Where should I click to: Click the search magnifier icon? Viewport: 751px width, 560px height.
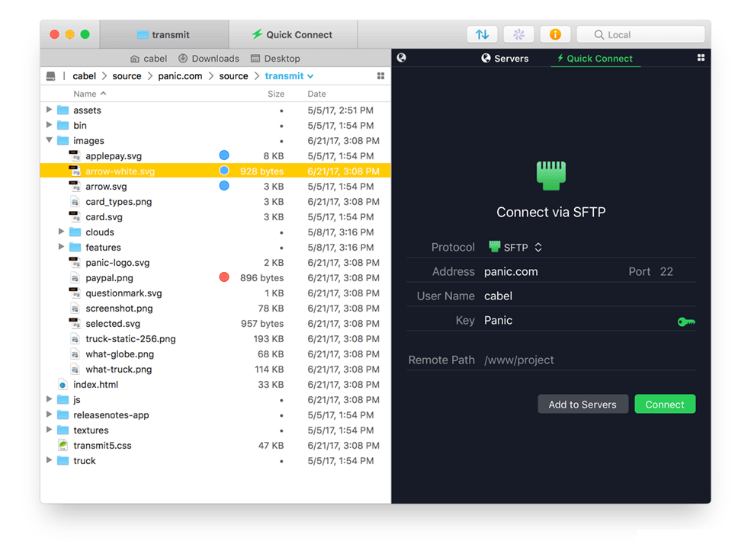(599, 34)
